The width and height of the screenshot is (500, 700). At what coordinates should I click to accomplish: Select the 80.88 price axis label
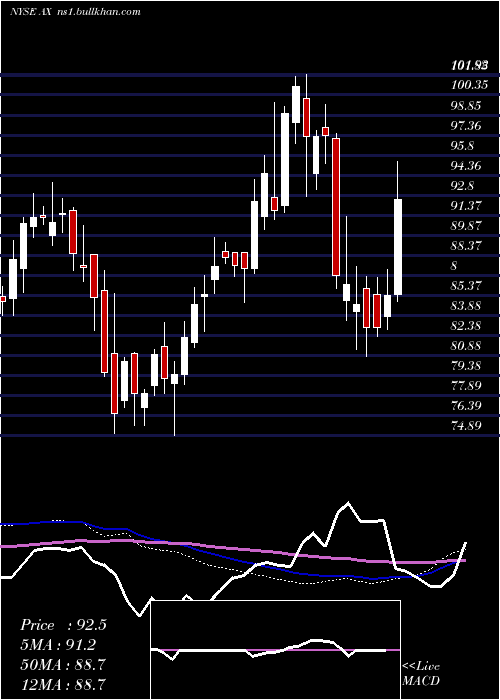click(x=466, y=346)
